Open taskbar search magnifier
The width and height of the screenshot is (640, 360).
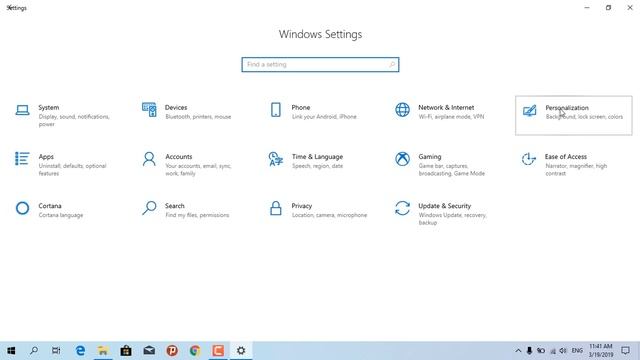click(x=34, y=351)
